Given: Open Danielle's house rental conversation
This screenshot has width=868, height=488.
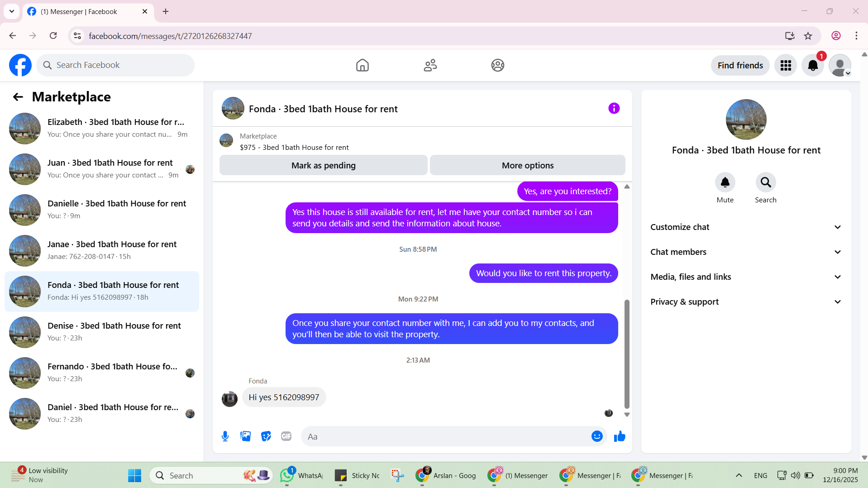Looking at the screenshot, I should click(102, 210).
